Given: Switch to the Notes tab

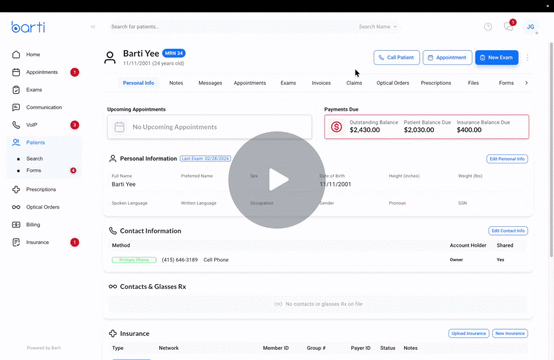Looking at the screenshot, I should click(x=176, y=83).
